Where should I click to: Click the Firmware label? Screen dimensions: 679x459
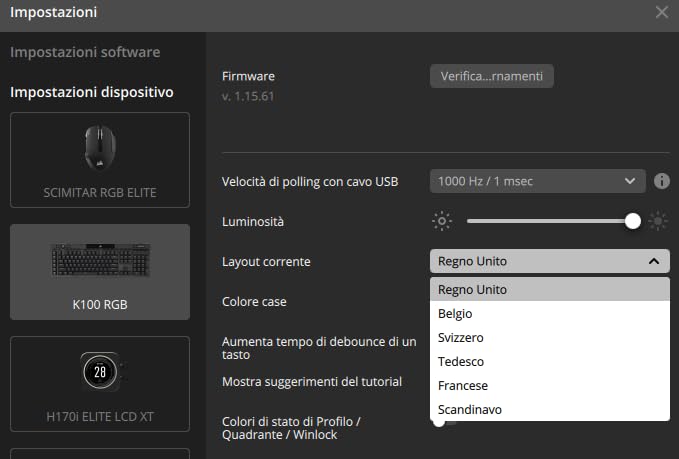[248, 76]
